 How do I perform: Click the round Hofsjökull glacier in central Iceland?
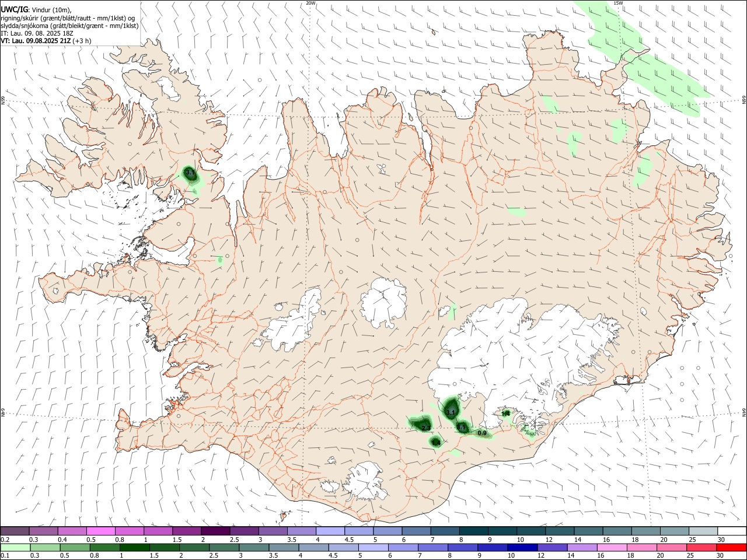pos(383,303)
